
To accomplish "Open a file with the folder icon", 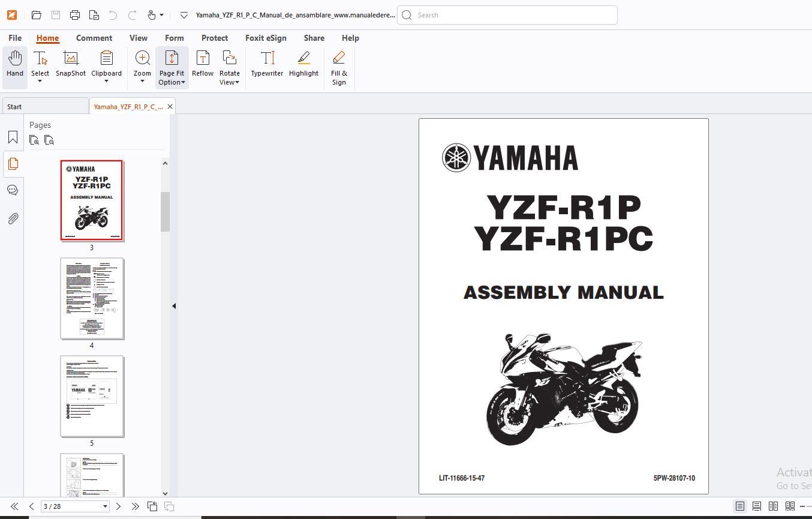I will point(37,15).
